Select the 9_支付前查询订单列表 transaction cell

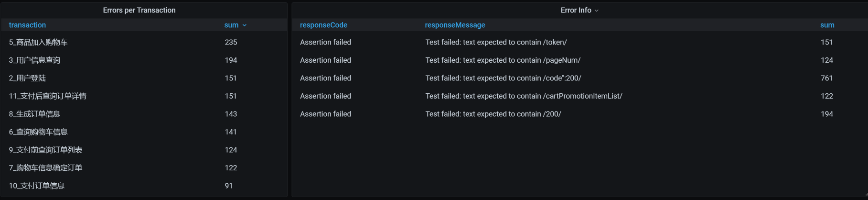click(45, 150)
